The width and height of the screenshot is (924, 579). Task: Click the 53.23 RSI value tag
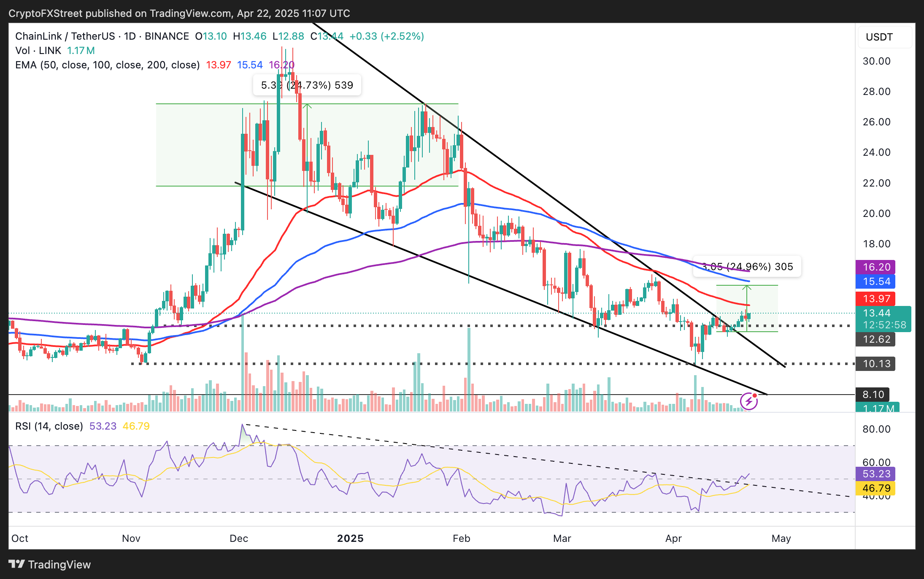click(x=876, y=474)
